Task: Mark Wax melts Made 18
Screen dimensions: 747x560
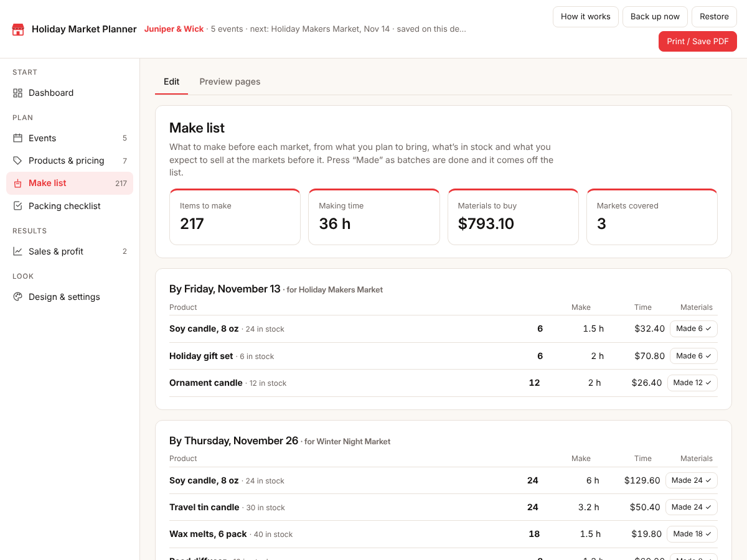Action: [692, 534]
